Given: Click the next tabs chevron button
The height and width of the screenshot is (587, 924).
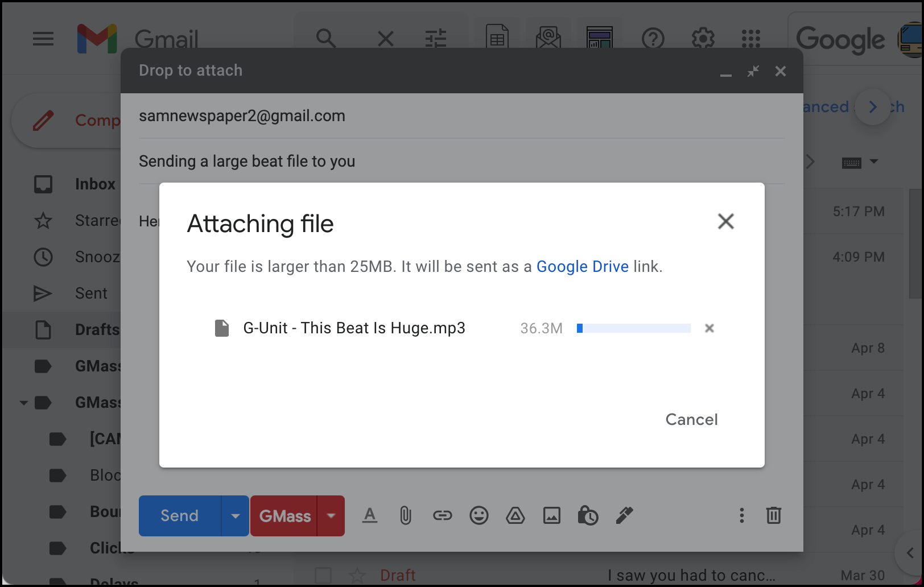Looking at the screenshot, I should [873, 107].
